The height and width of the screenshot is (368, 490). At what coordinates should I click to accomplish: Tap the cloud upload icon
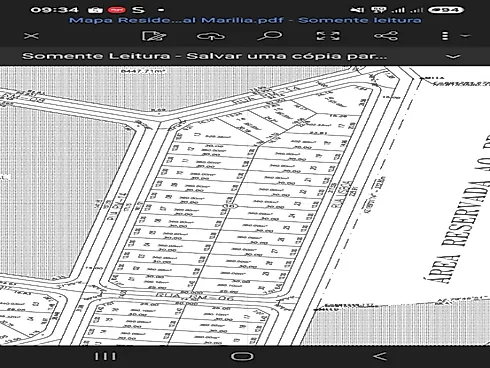(211, 36)
